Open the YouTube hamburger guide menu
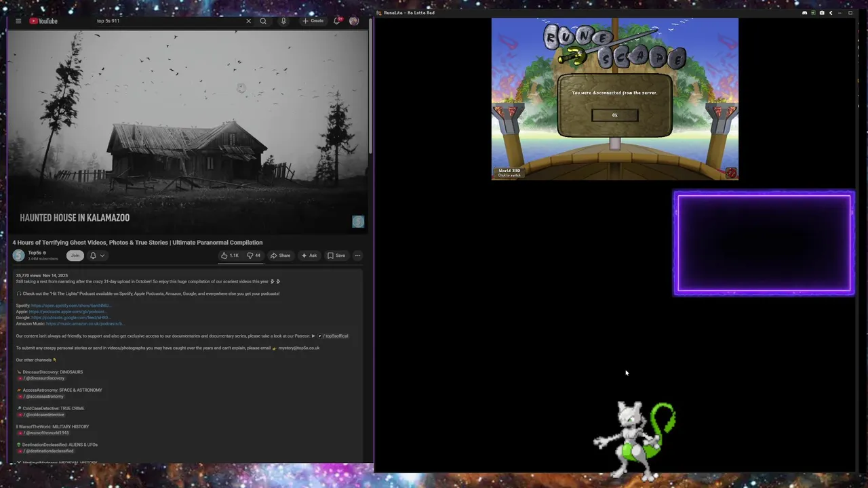 click(18, 21)
